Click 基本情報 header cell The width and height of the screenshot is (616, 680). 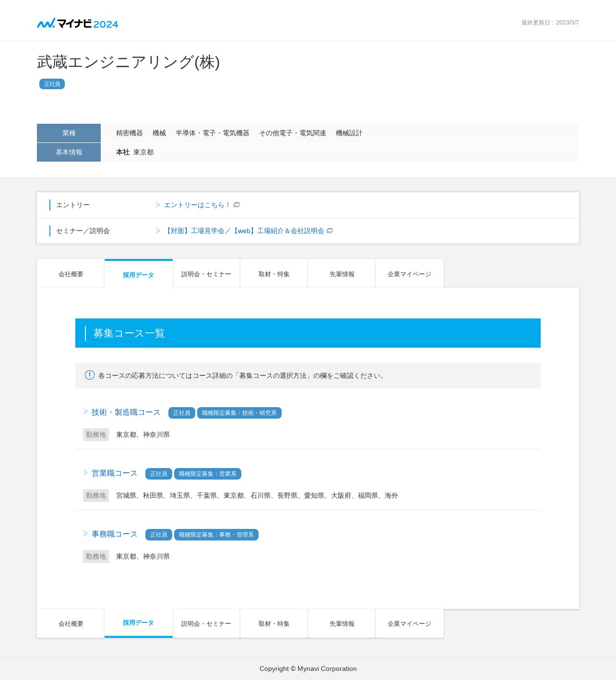[x=69, y=152]
